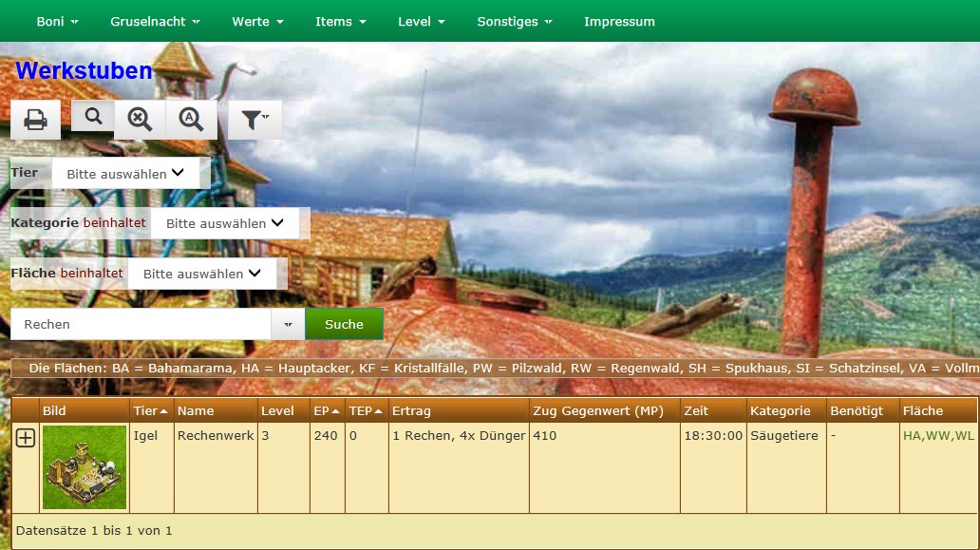Open the search field options arrow
This screenshot has height=550, width=980.
pos(288,324)
